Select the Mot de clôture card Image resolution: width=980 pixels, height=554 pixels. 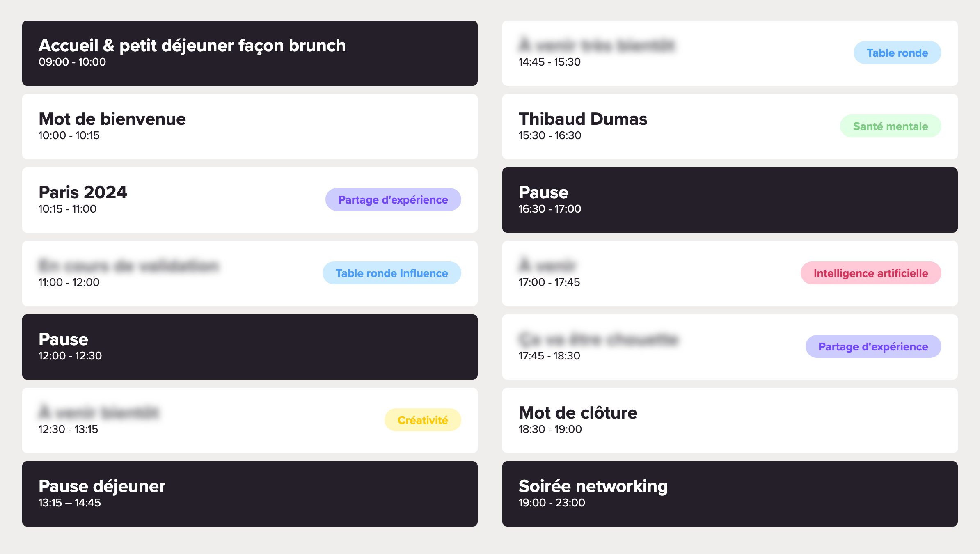tap(730, 420)
